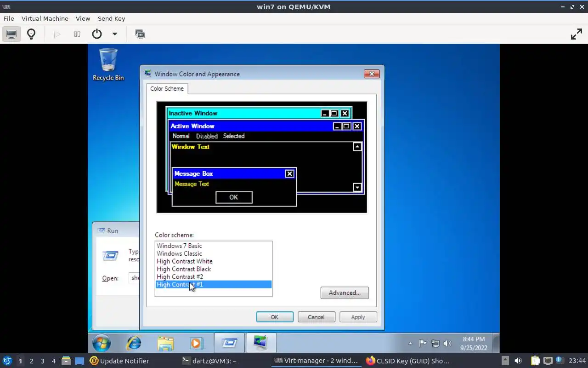Switch to workspace 2

tap(31, 361)
